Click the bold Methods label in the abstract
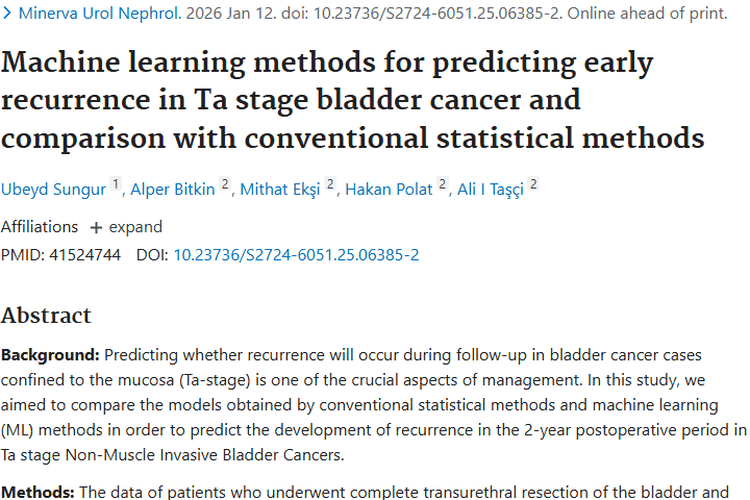This screenshot has width=750, height=500. point(36,491)
